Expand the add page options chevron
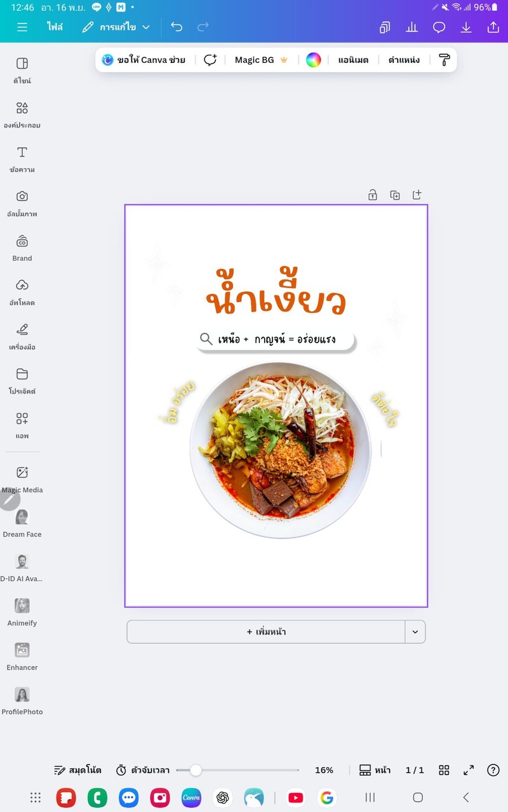This screenshot has width=508, height=812. tap(415, 632)
